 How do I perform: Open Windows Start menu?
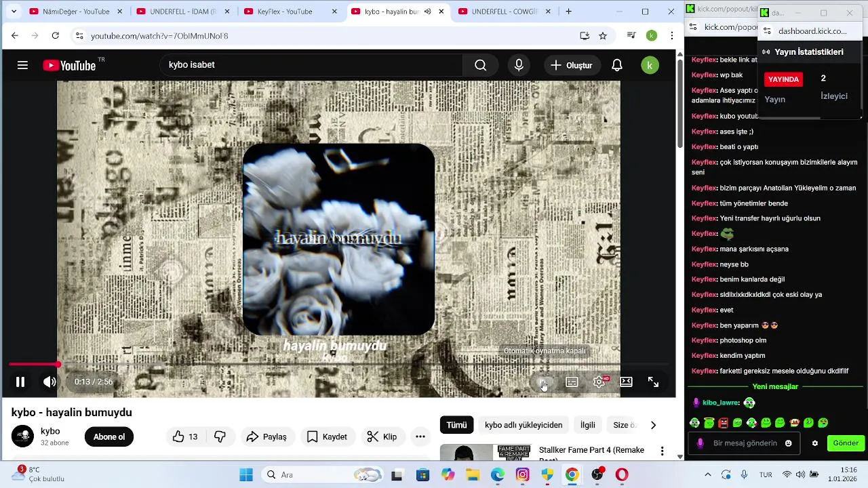(246, 475)
